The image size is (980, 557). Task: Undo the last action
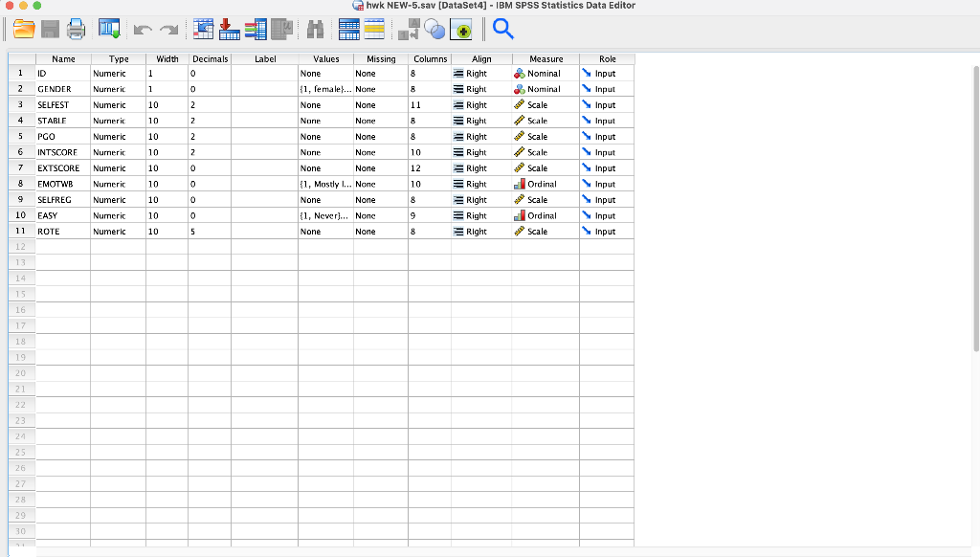point(142,30)
